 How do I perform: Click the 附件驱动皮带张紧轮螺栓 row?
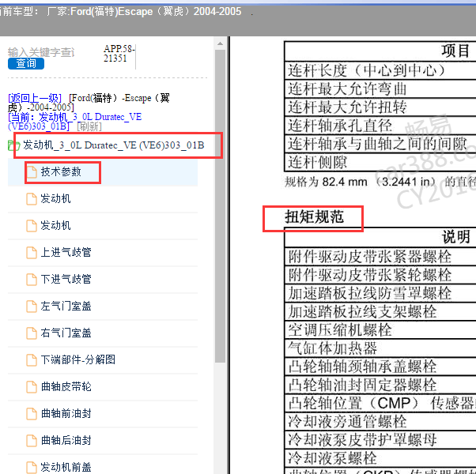click(380, 275)
